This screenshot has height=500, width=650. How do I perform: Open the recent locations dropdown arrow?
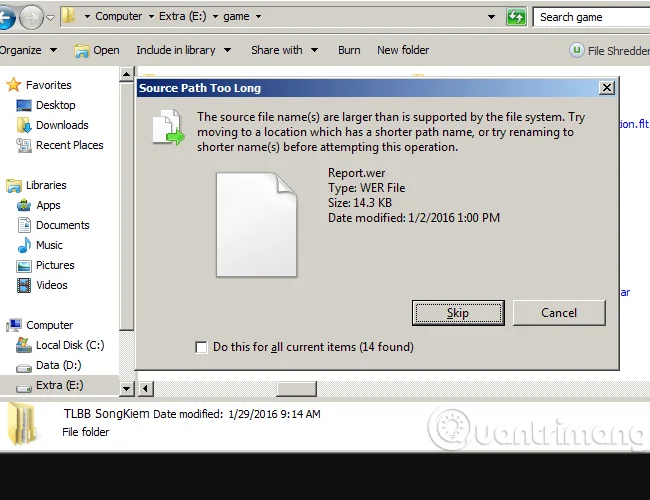(x=51, y=18)
